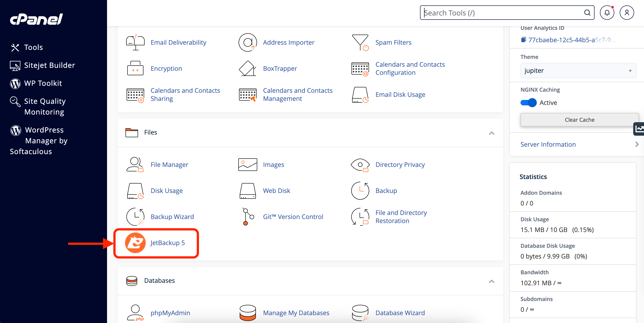Click the cPanel logo

(36, 19)
